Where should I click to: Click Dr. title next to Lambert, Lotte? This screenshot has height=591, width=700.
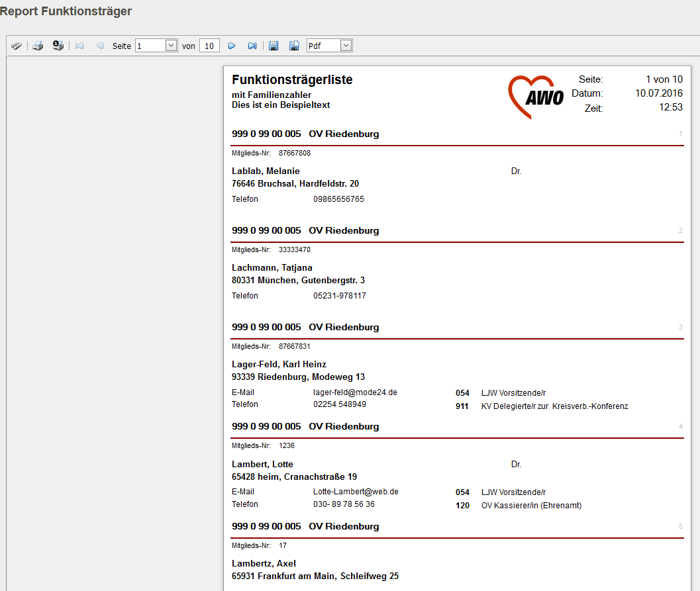tap(516, 465)
